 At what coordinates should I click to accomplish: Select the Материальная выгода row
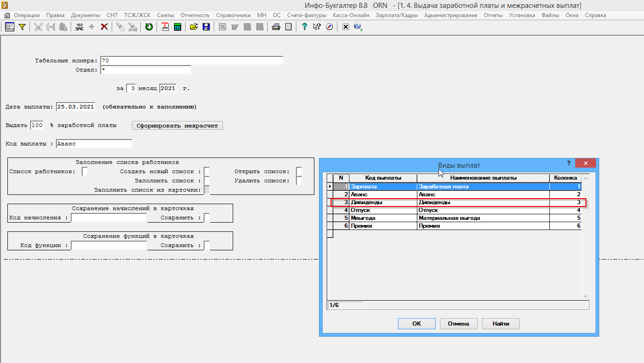pyautogui.click(x=454, y=218)
